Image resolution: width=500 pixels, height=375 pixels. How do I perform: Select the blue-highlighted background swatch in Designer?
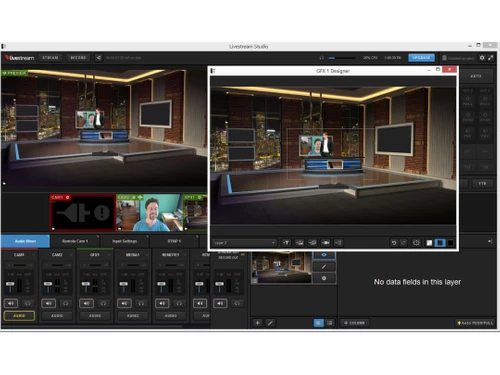pos(440,243)
